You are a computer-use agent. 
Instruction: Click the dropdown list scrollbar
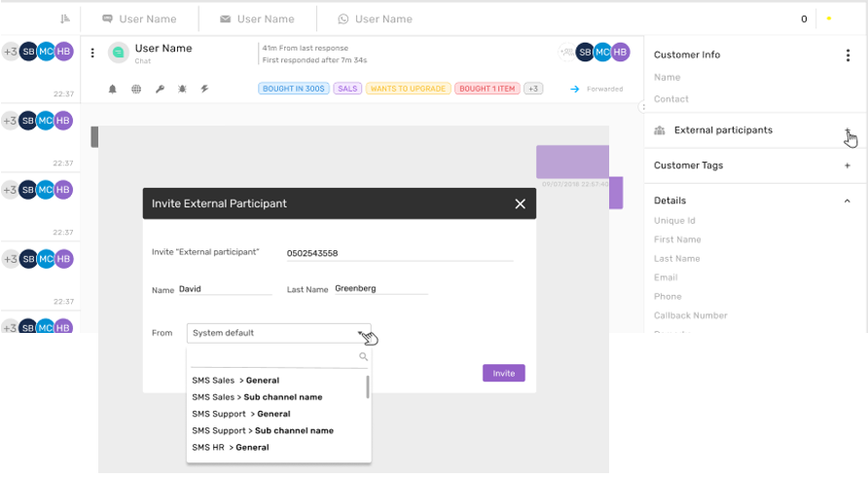368,386
